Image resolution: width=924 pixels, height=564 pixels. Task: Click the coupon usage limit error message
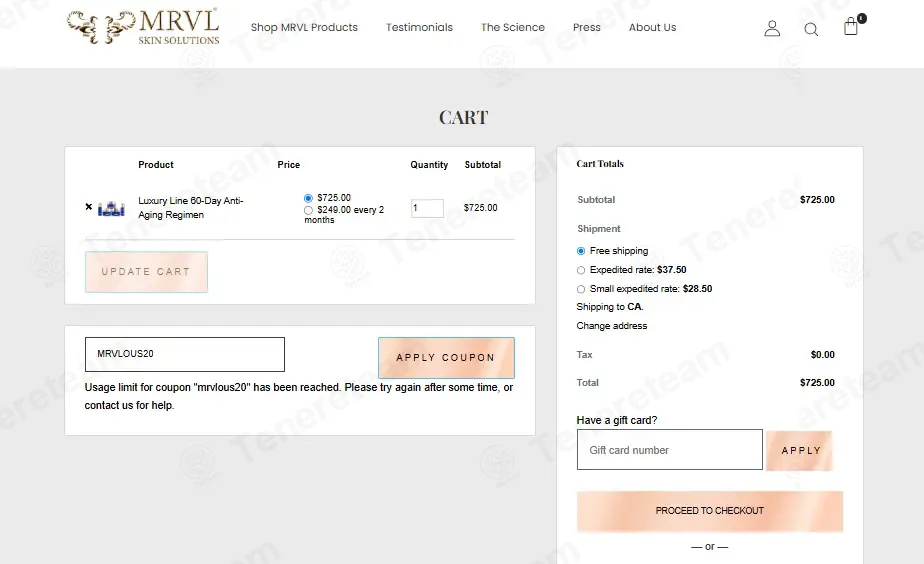pyautogui.click(x=299, y=396)
